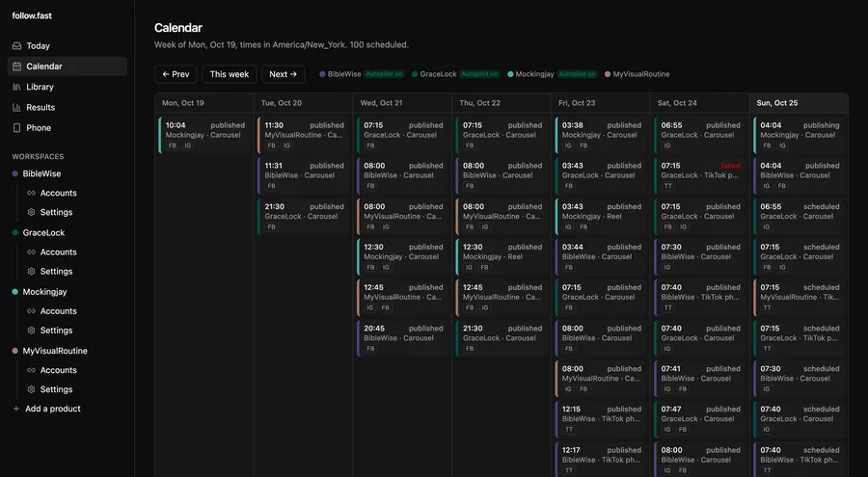
Task: Click the plus icon for Add a product
Action: click(x=16, y=409)
